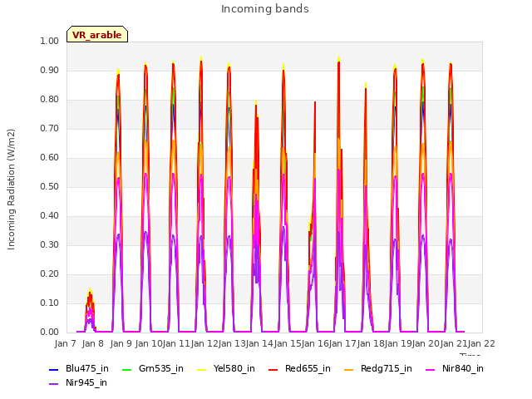
Task: Click the green Grn535_in legend swatch
Action: click(126, 369)
